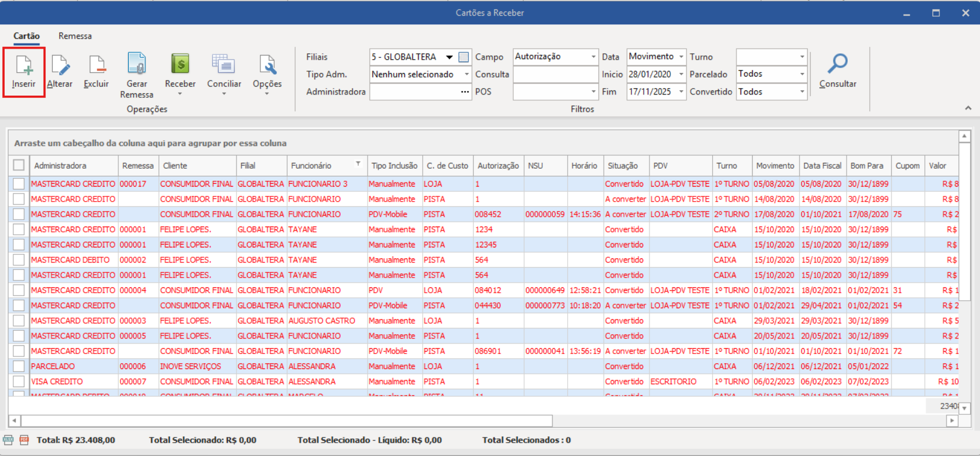980x456 pixels.
Task: Sort by the Situação column header
Action: coord(623,166)
